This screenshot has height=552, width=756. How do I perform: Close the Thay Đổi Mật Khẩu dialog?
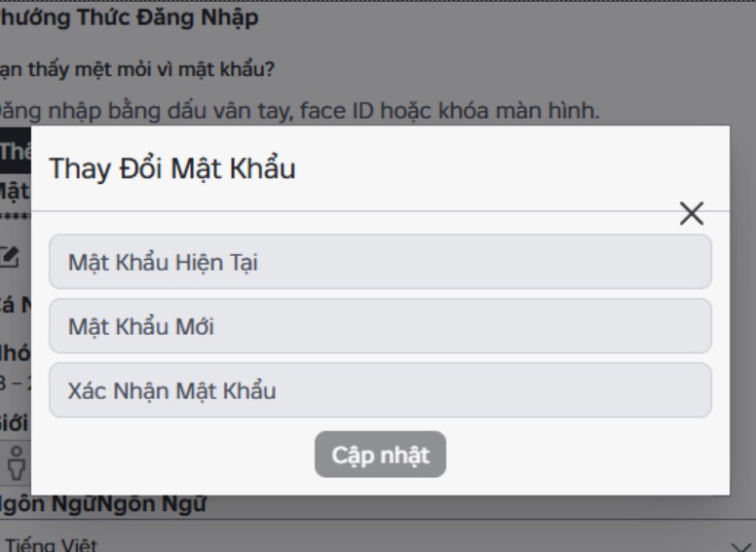coord(691,214)
